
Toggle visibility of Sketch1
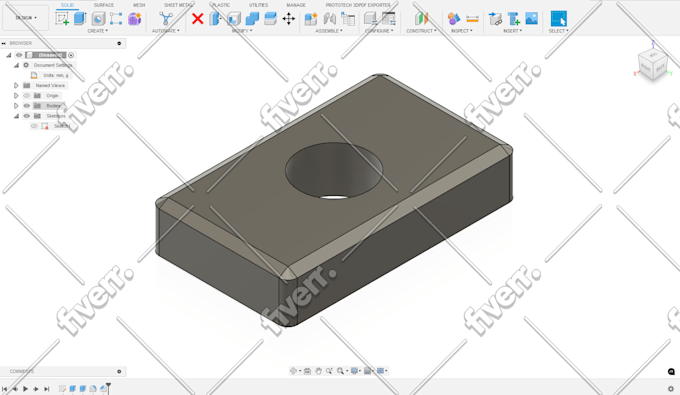pos(34,126)
